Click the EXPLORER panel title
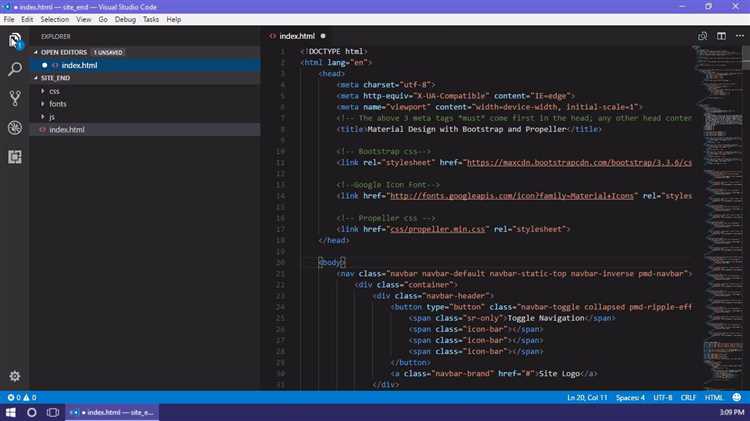 pos(55,36)
